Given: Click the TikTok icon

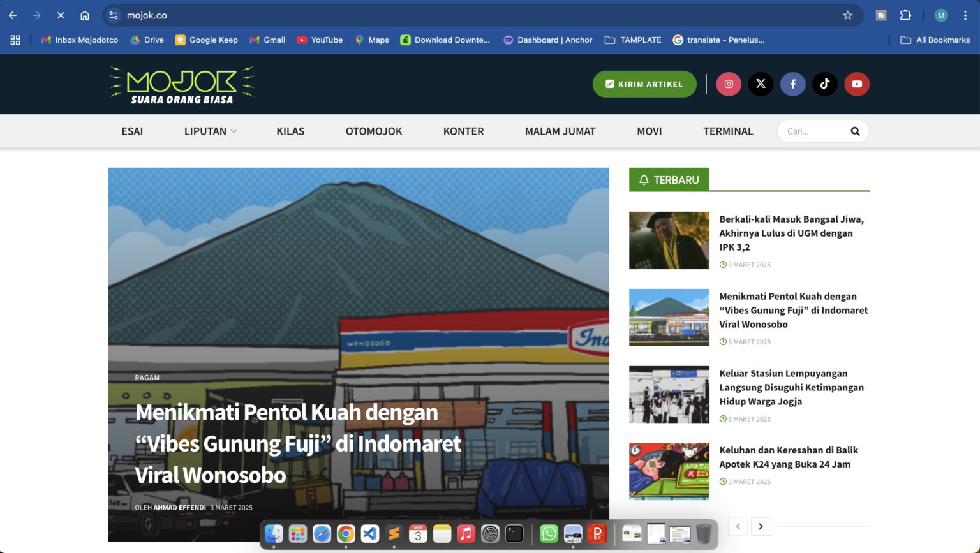Looking at the screenshot, I should click(824, 84).
